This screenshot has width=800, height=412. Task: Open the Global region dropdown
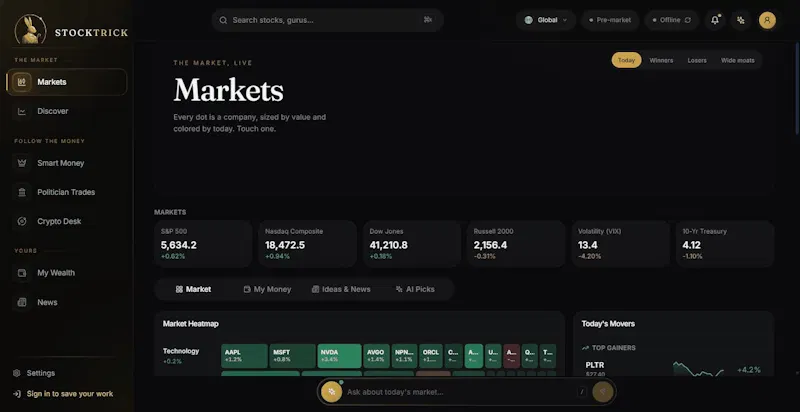(x=546, y=20)
